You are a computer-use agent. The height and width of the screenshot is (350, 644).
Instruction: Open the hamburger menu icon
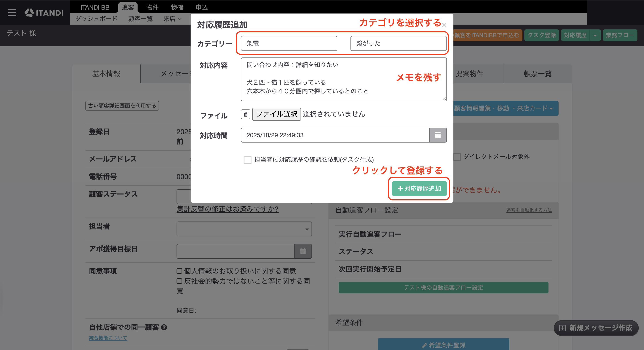pyautogui.click(x=12, y=12)
